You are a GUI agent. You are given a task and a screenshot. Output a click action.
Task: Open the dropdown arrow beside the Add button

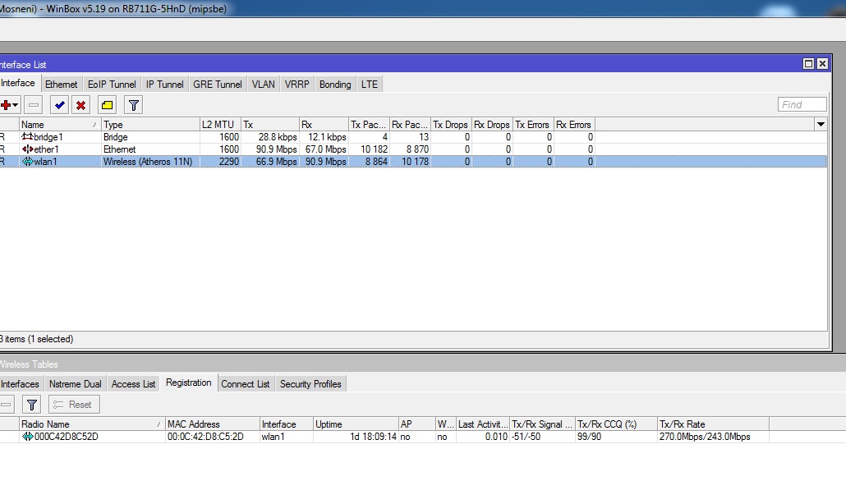coord(16,105)
